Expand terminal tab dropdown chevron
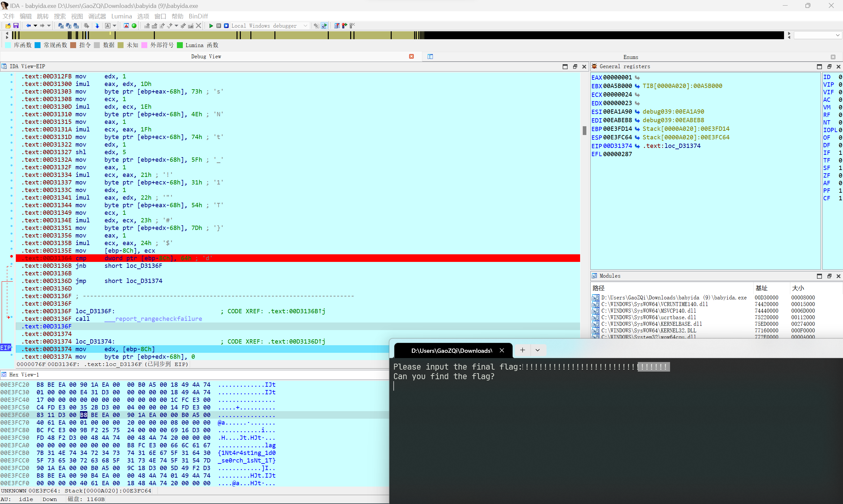 click(x=538, y=350)
